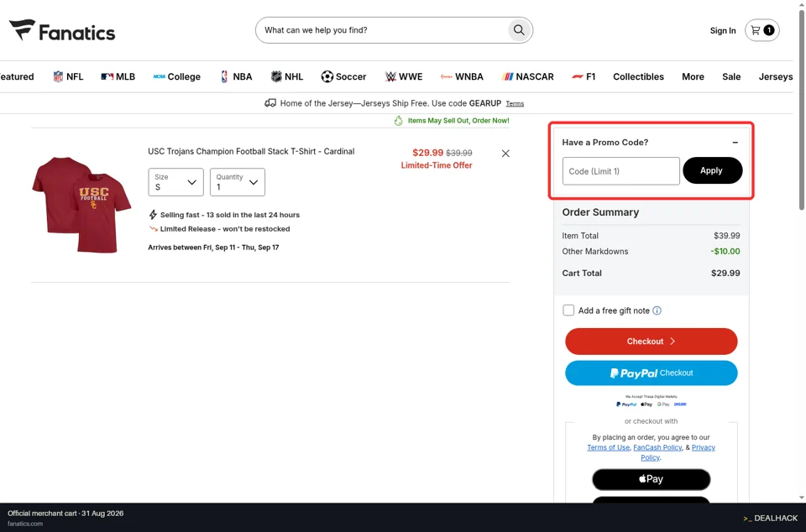
Task: Click the search magnifier icon
Action: coord(519,30)
